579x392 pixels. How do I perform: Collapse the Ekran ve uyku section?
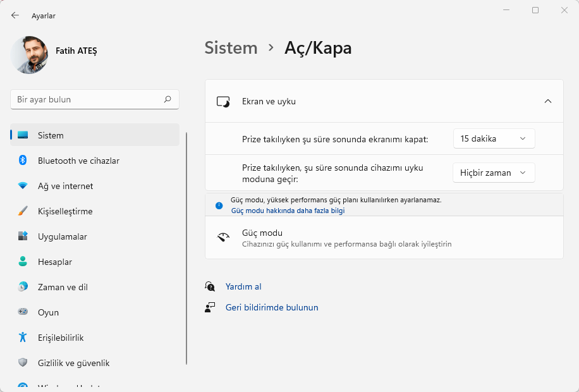click(x=549, y=101)
